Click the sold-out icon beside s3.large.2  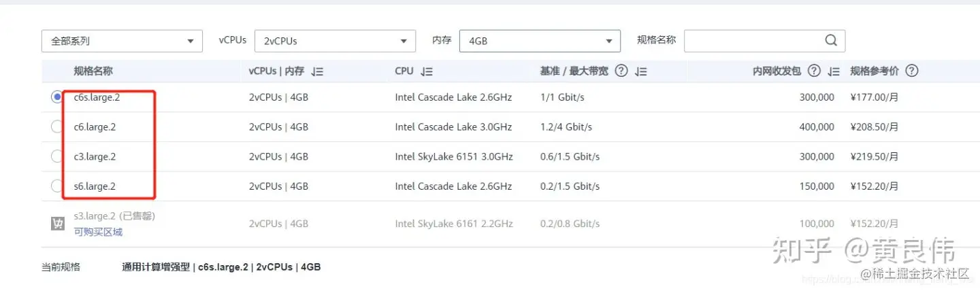click(57, 223)
